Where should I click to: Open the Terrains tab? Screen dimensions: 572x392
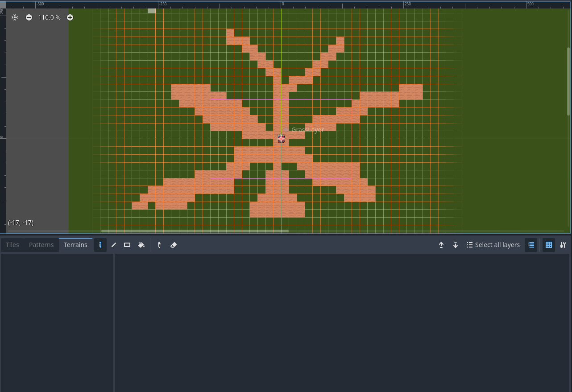(75, 245)
